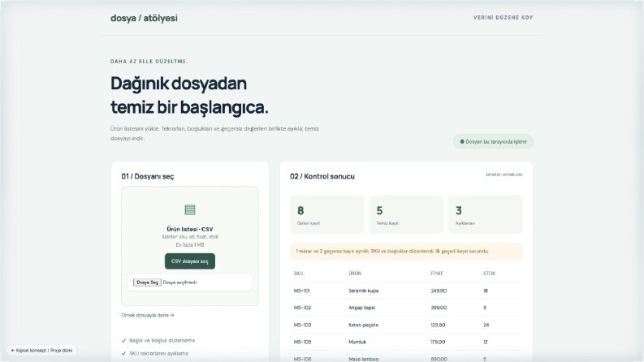Click the En fazla 1 MB note

[x=190, y=244]
